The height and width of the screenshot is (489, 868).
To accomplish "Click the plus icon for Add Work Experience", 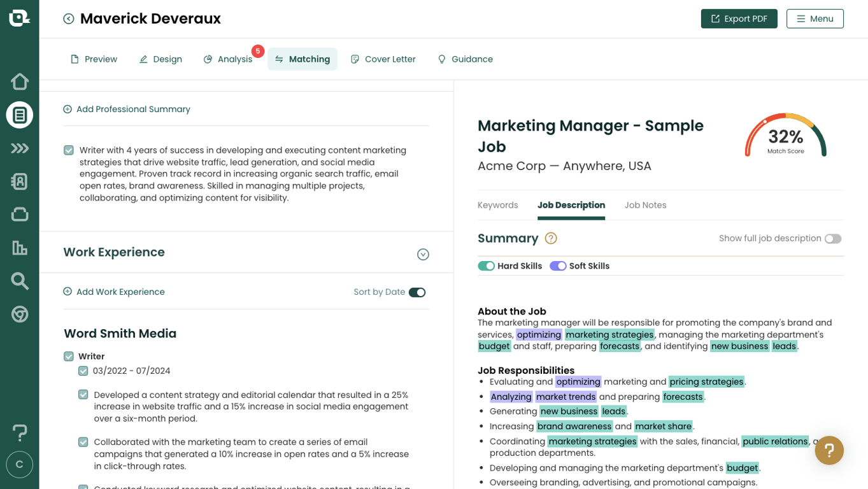I will point(68,292).
